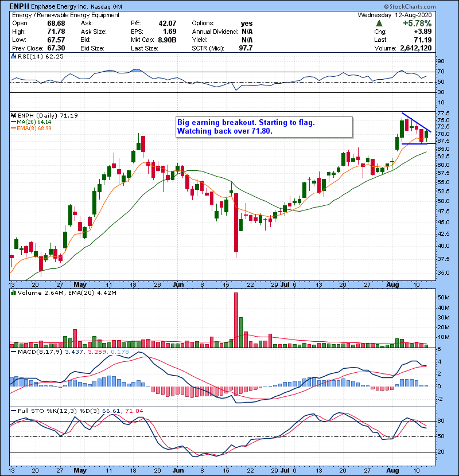459x476 pixels.
Task: Click the candlestick icon beside ENPH (Daily)
Action: (x=13, y=115)
